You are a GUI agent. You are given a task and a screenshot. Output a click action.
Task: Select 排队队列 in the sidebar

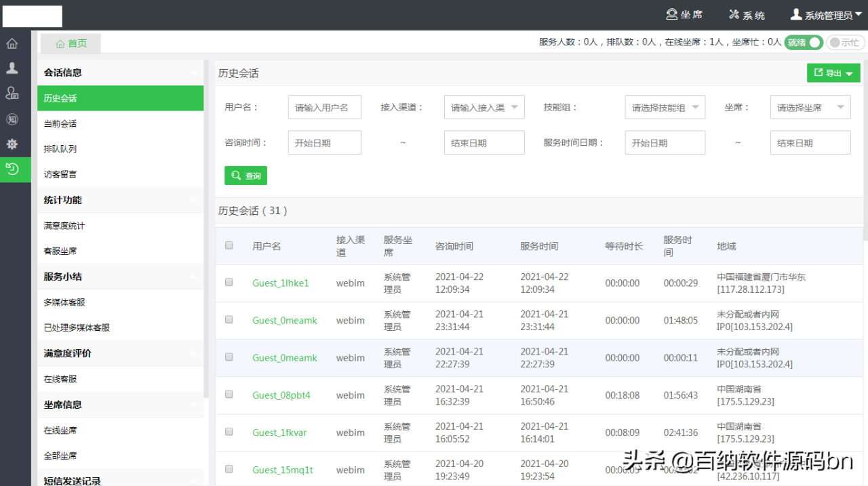pyautogui.click(x=121, y=148)
